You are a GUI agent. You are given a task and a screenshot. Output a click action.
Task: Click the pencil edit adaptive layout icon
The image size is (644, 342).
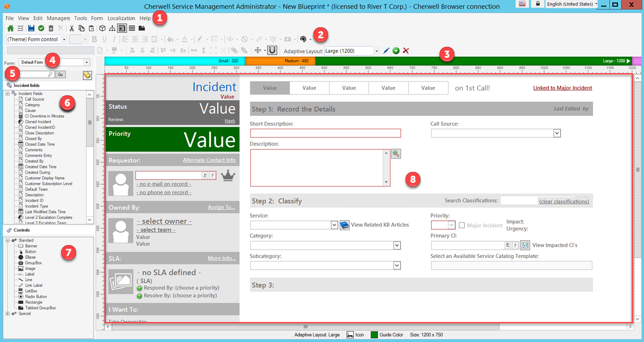tap(386, 51)
